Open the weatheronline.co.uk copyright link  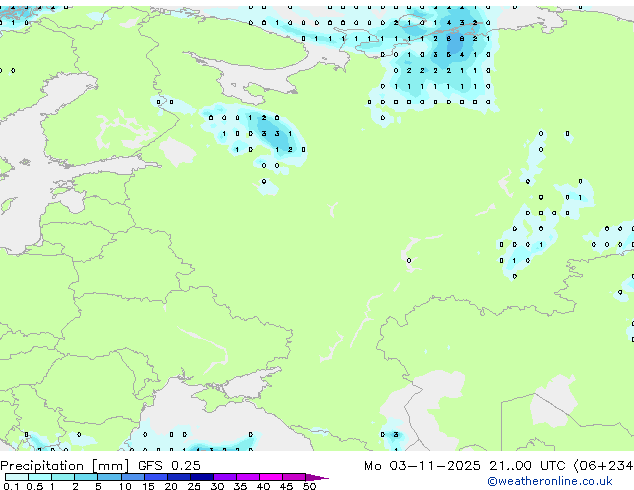click(550, 481)
